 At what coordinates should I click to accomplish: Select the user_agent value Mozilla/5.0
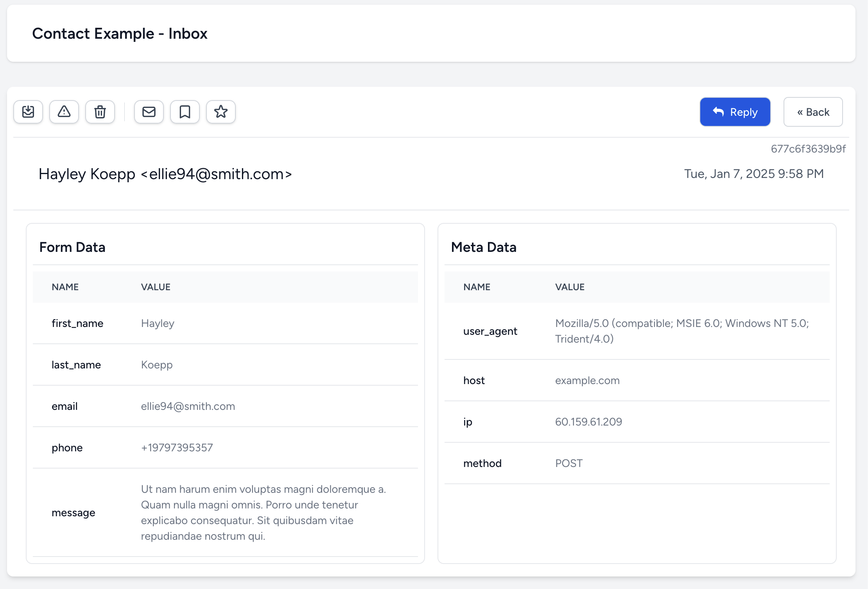[x=682, y=331]
